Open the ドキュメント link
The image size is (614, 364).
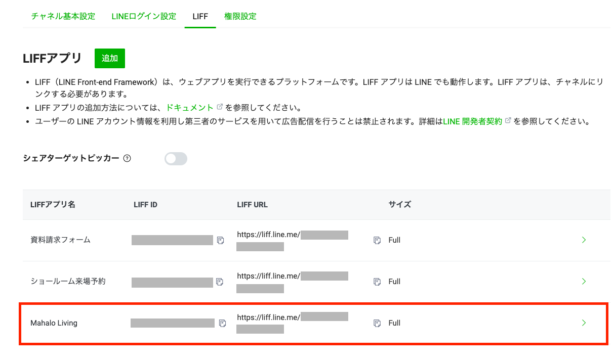[190, 108]
